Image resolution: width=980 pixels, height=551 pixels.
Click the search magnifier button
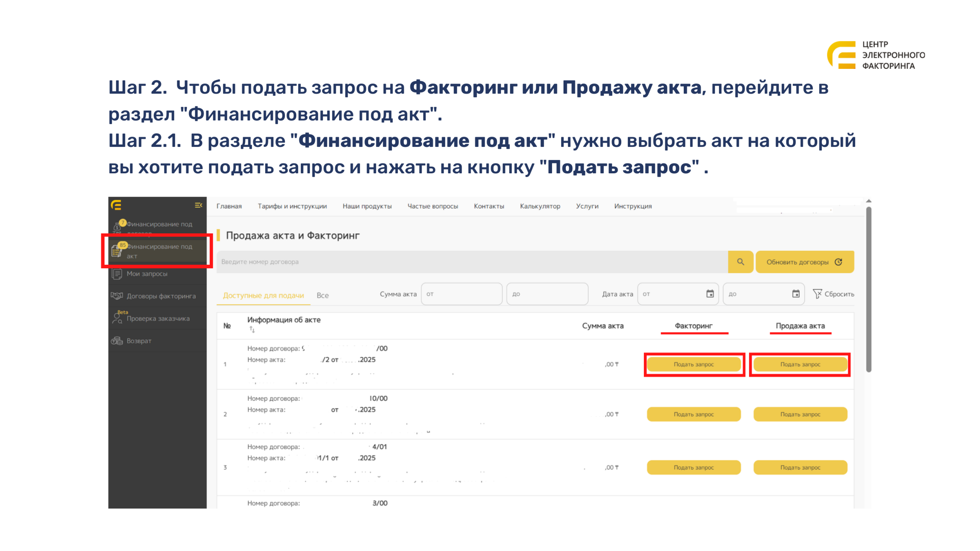point(740,262)
